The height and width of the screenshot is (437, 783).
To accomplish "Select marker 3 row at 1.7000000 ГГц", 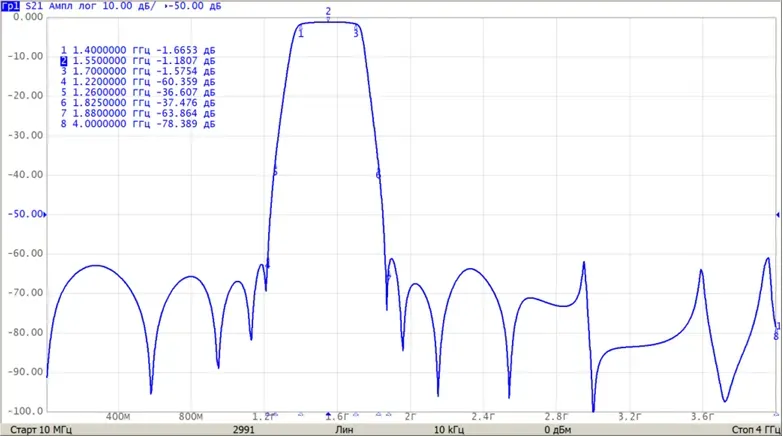I will coord(138,71).
